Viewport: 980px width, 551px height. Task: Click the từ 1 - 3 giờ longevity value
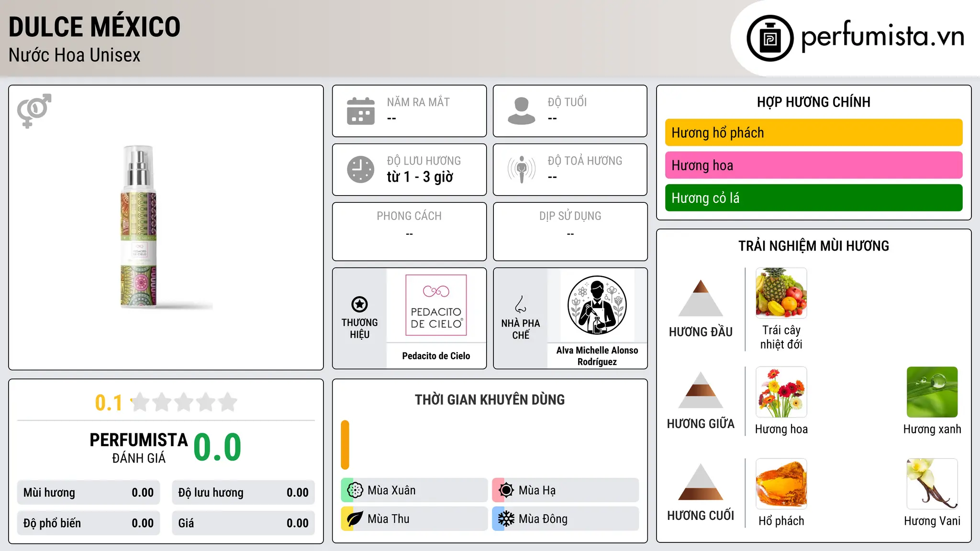(420, 177)
